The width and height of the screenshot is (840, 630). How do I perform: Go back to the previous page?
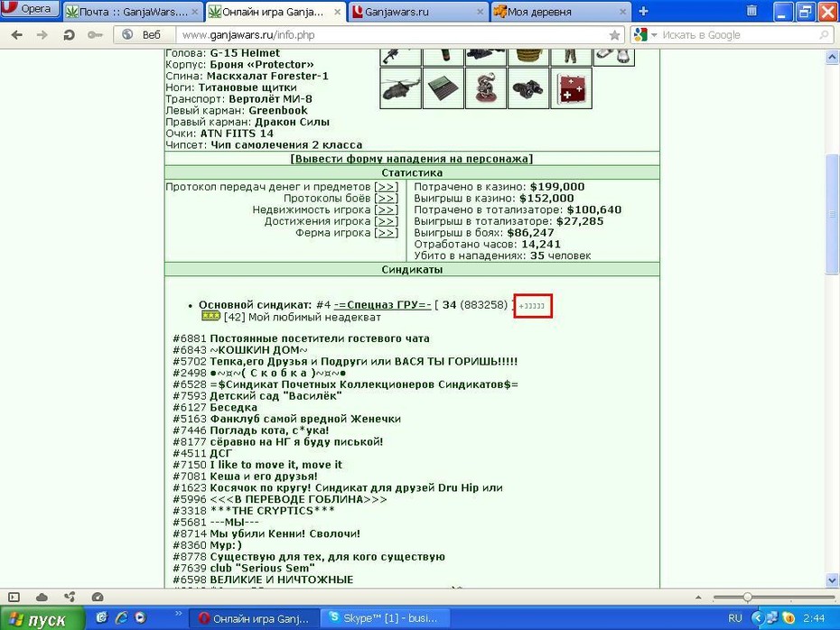point(17,35)
